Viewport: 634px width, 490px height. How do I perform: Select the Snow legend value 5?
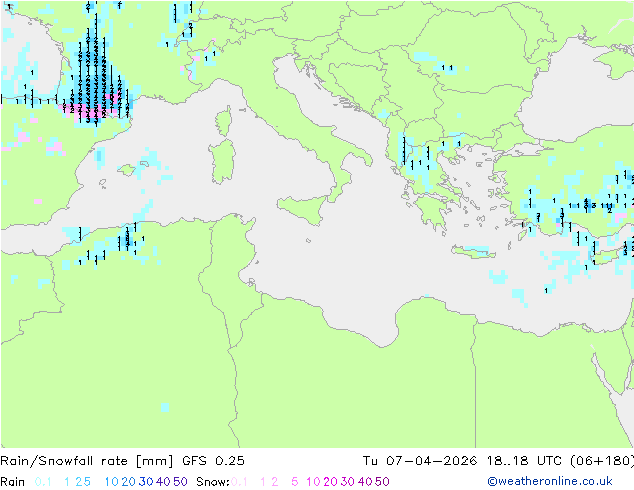295,482
